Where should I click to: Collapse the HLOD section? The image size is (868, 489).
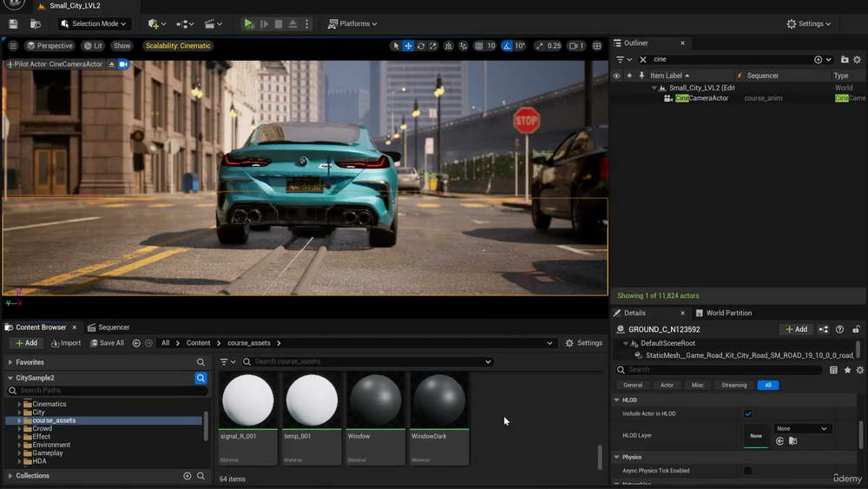pyautogui.click(x=616, y=400)
